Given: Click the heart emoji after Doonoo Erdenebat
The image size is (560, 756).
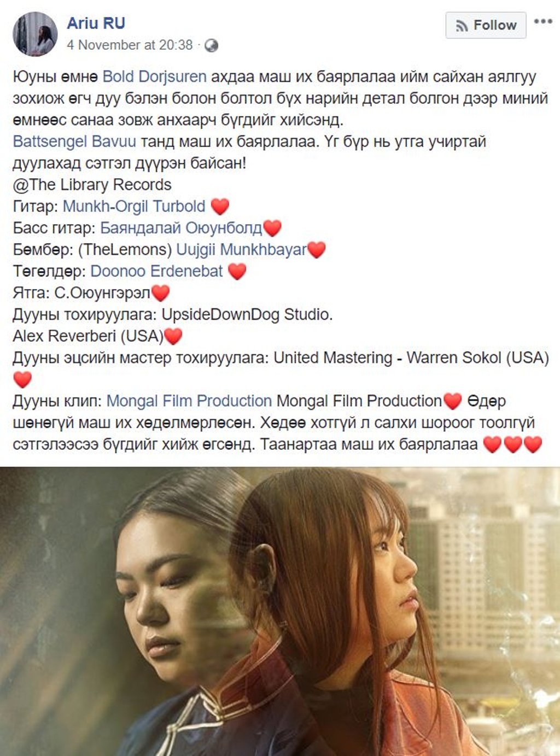Looking at the screenshot, I should 237,272.
